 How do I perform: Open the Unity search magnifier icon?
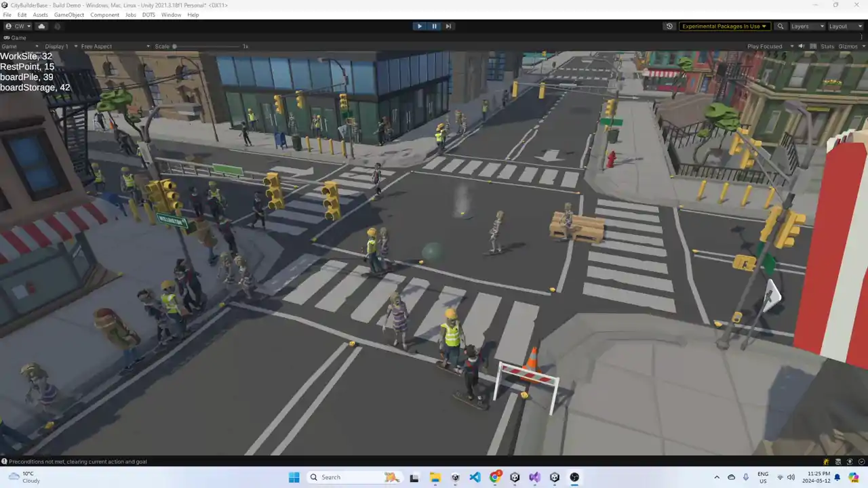click(x=781, y=26)
